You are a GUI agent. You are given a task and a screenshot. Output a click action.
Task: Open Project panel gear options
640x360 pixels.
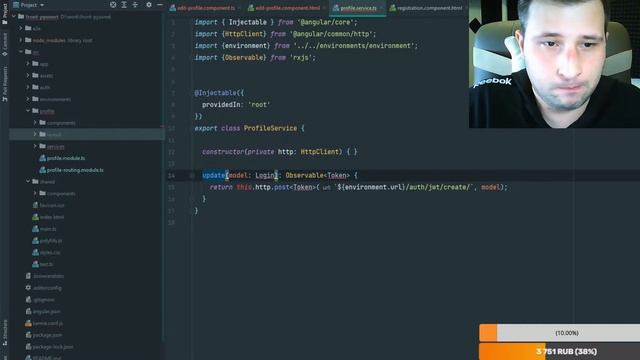(x=149, y=4)
